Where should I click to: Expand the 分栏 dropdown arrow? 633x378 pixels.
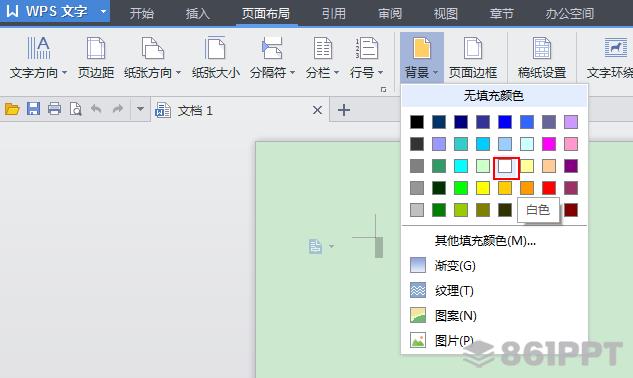click(336, 73)
